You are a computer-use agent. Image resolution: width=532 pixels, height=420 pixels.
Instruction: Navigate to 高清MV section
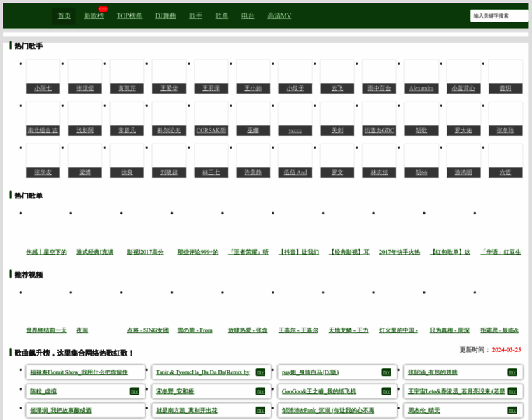coord(279,15)
